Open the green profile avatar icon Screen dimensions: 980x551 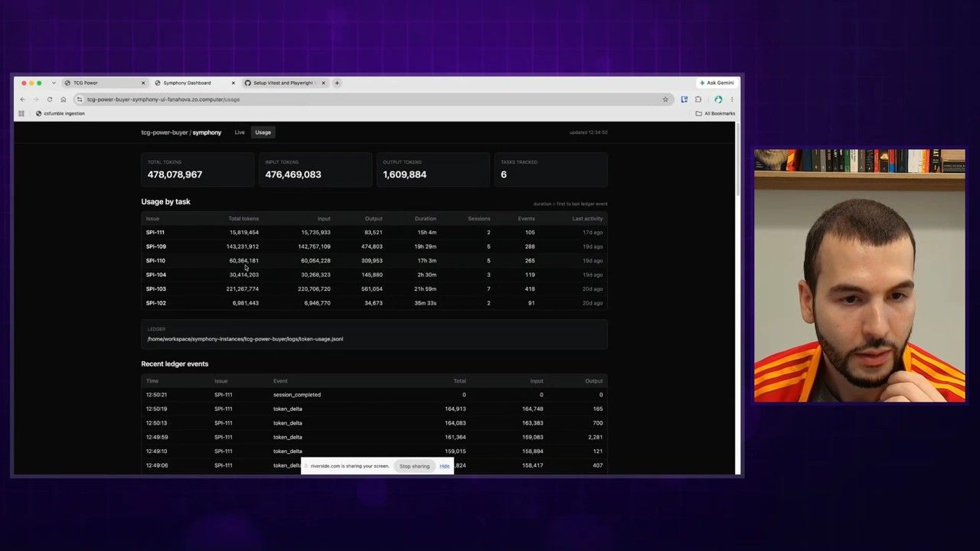pyautogui.click(x=718, y=99)
